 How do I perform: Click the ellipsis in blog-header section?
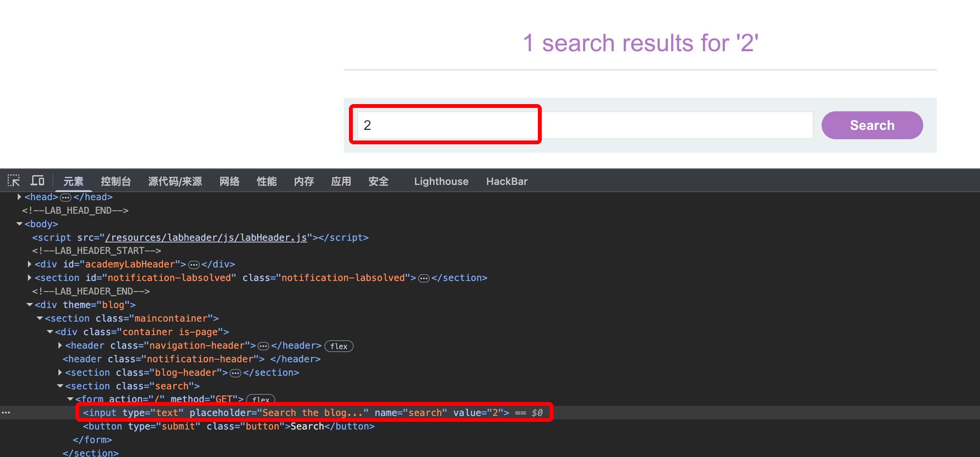pyautogui.click(x=235, y=373)
